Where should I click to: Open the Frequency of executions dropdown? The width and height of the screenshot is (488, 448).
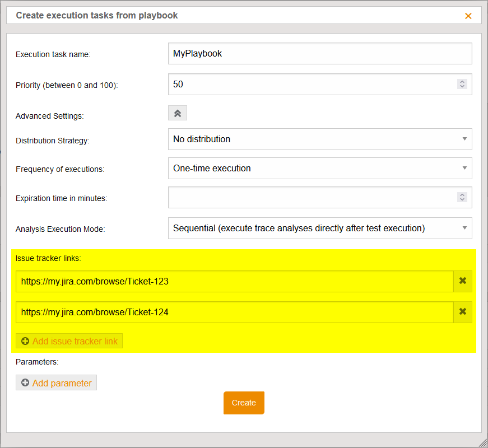(319, 168)
